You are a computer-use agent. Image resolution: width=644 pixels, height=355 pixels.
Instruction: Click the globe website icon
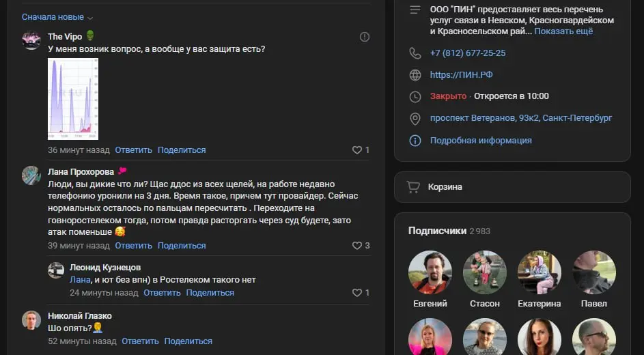[x=415, y=75]
